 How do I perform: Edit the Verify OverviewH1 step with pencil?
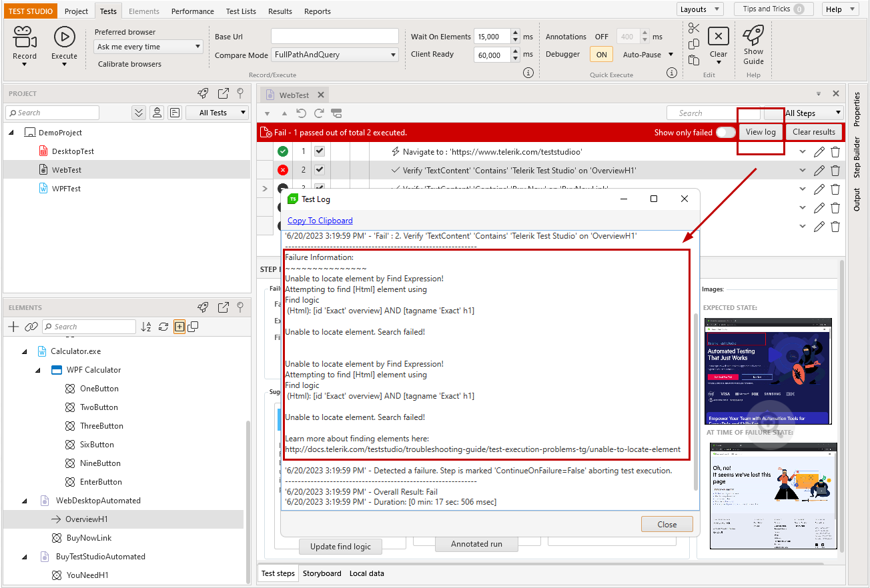pos(819,170)
